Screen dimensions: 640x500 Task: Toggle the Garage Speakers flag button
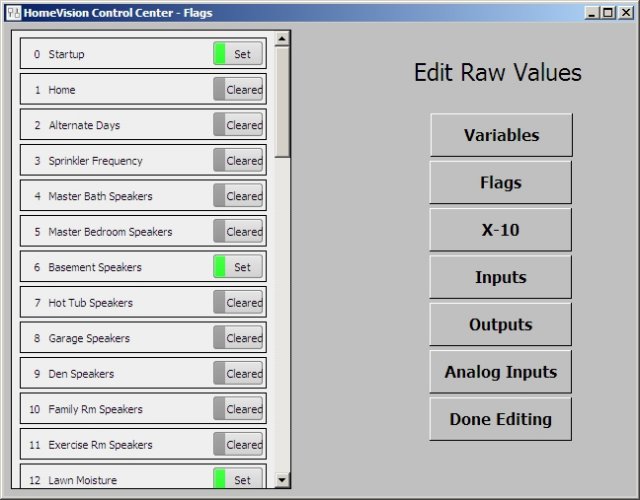(x=238, y=338)
